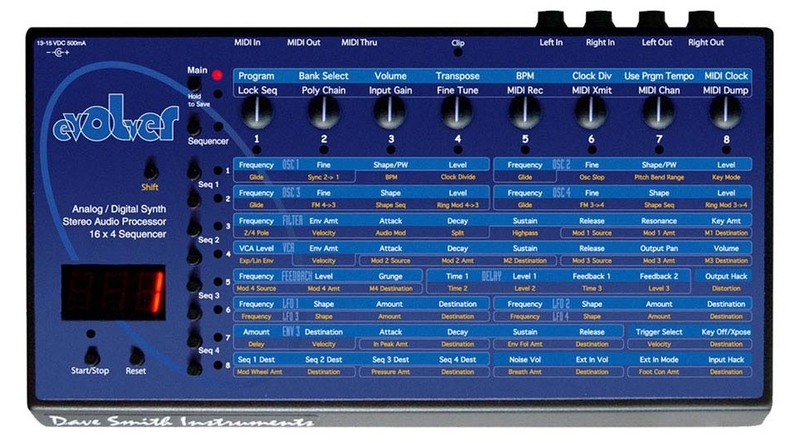Click the Use Prgm Tempo label

point(659,76)
